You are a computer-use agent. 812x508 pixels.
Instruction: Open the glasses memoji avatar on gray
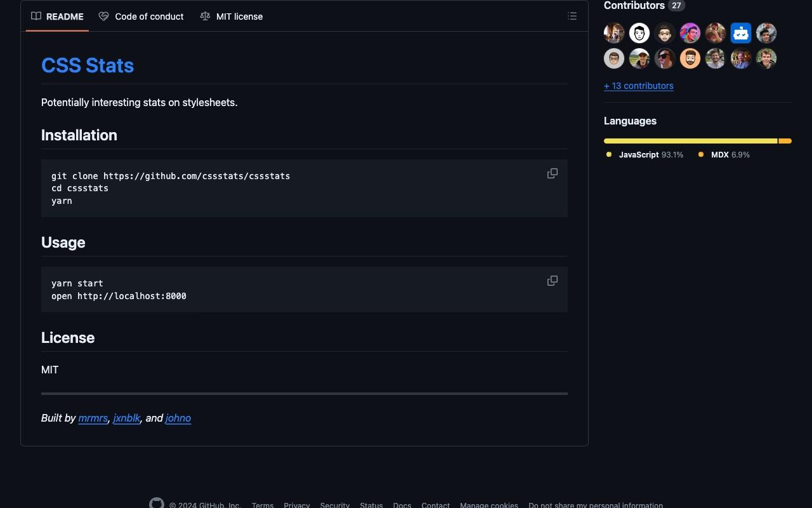pyautogui.click(x=614, y=58)
